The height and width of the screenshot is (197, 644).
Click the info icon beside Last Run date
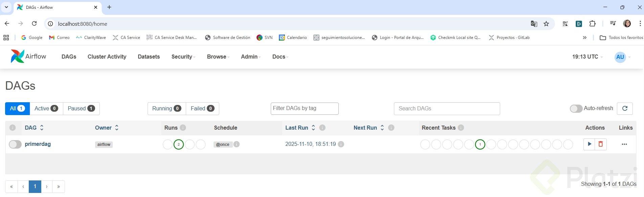tap(341, 144)
